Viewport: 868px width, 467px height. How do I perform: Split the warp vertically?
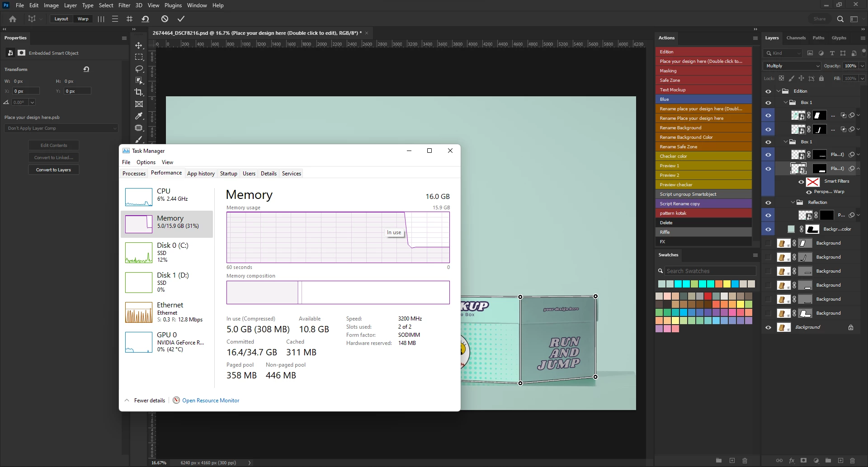click(101, 19)
